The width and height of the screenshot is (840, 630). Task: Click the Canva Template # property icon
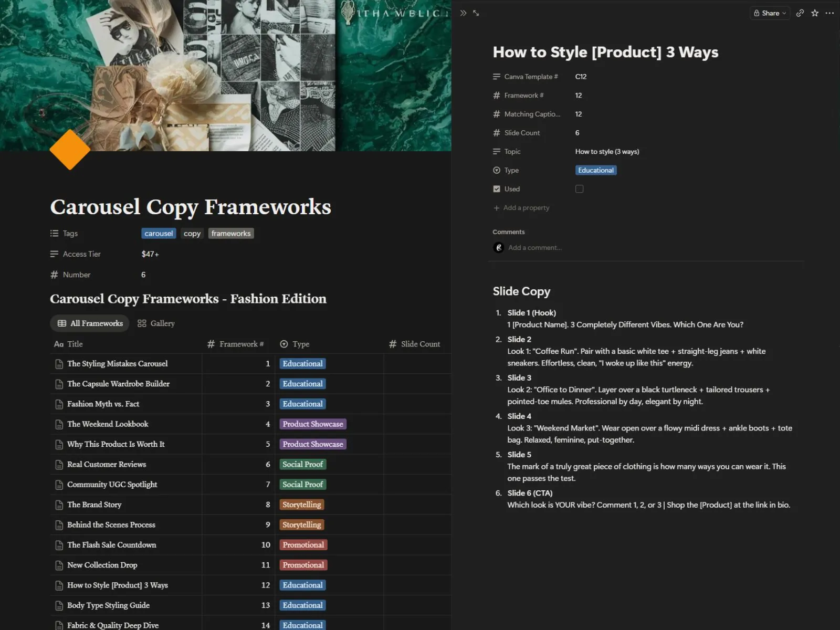497,77
